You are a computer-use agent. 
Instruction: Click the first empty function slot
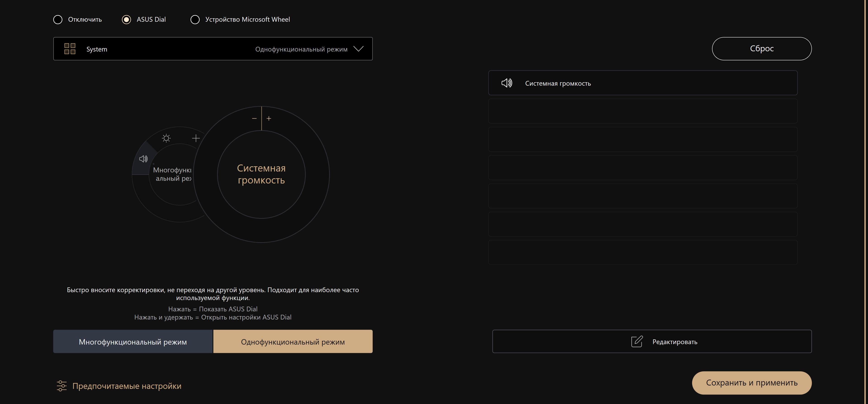(x=643, y=111)
